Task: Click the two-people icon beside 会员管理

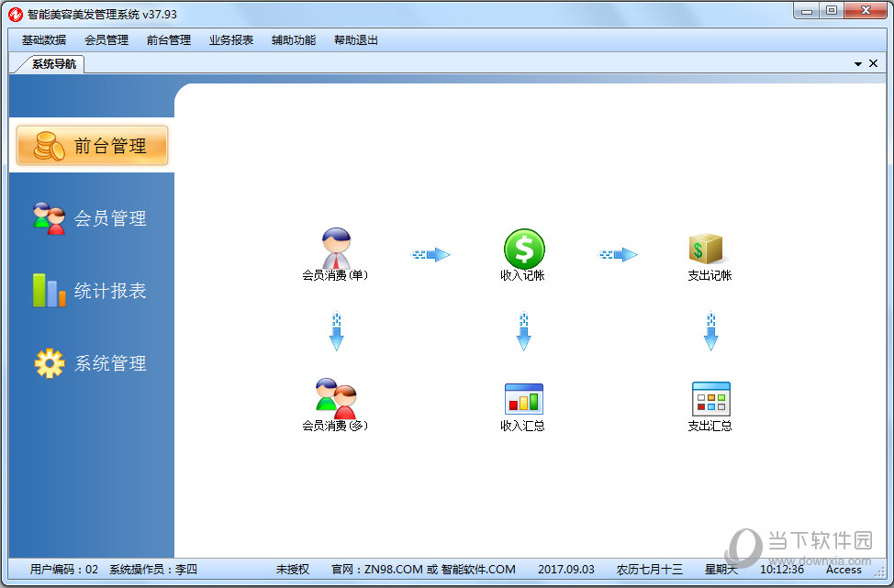Action: click(49, 218)
